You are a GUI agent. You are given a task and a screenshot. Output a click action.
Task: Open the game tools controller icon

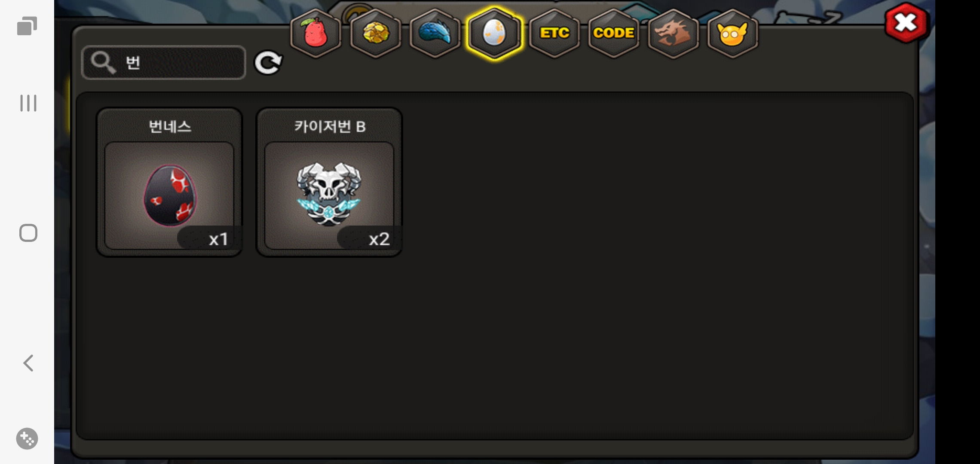pos(27,439)
